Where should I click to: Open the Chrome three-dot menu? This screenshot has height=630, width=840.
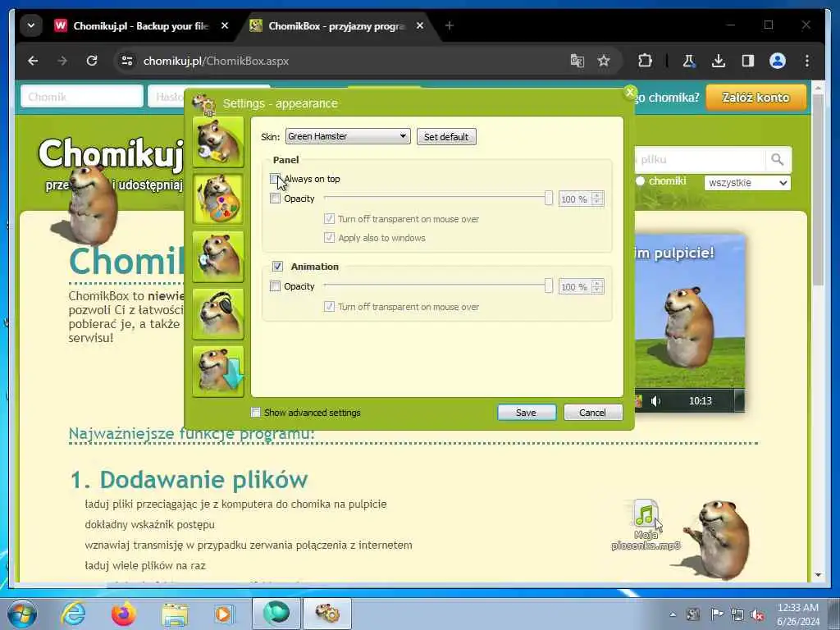(x=807, y=61)
